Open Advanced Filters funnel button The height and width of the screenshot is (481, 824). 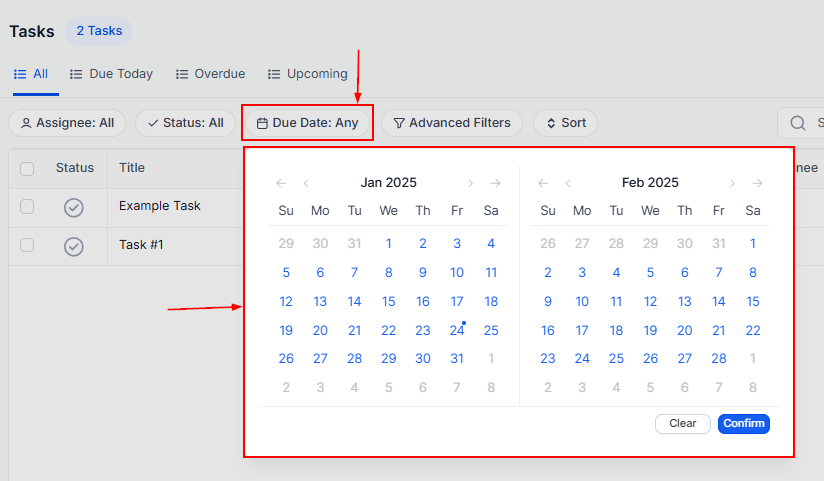(451, 123)
